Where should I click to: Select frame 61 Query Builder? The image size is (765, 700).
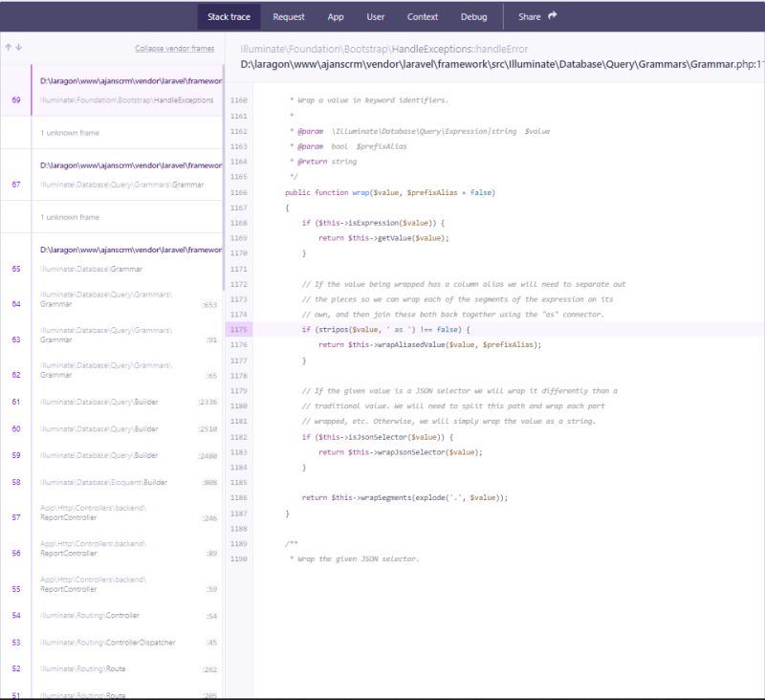112,402
